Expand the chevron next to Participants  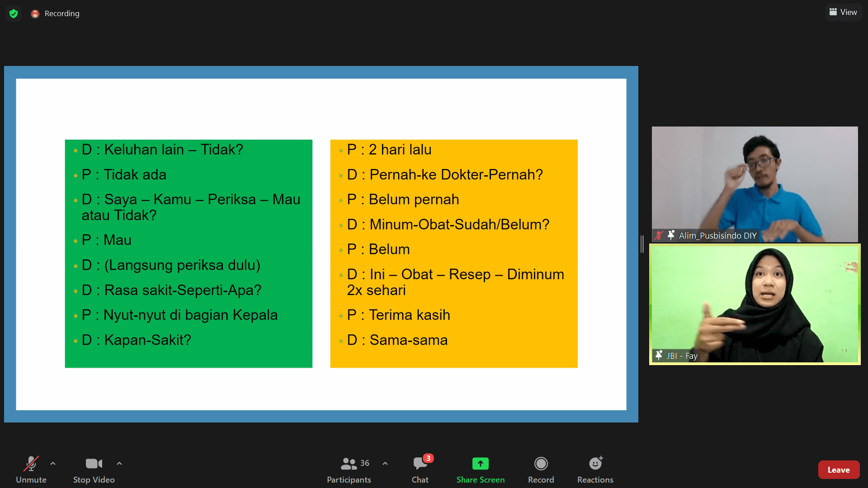click(385, 464)
